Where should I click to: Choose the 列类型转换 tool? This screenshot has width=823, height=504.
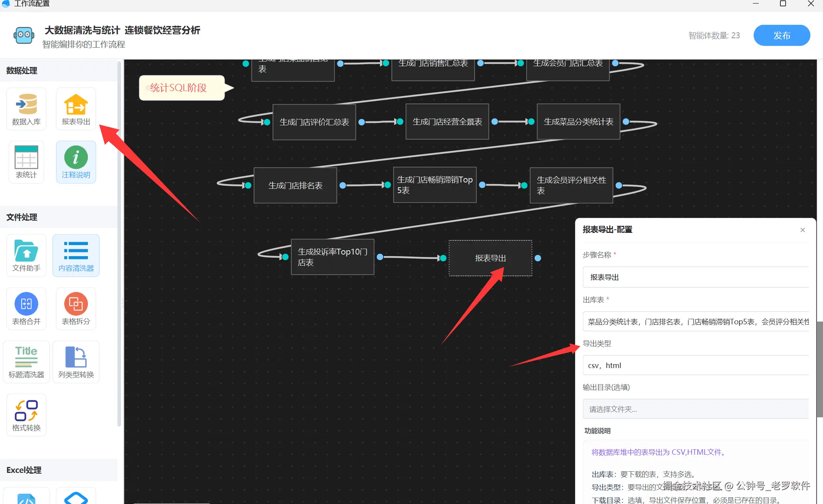point(76,362)
